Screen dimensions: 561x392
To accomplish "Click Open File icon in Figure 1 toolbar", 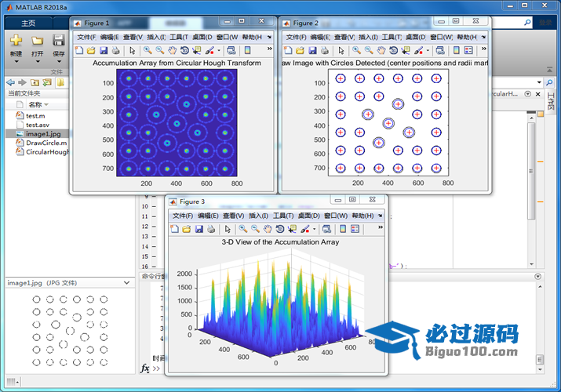I will coord(91,50).
